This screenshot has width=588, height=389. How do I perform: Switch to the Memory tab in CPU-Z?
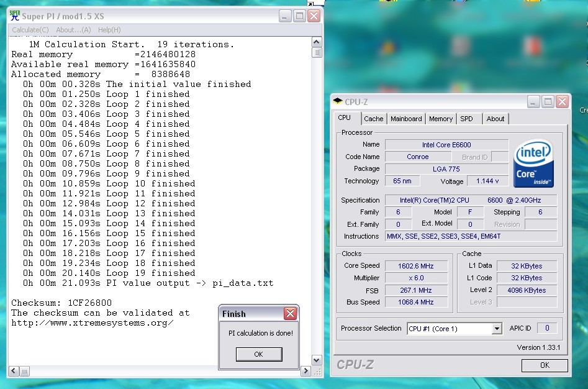pyautogui.click(x=441, y=119)
